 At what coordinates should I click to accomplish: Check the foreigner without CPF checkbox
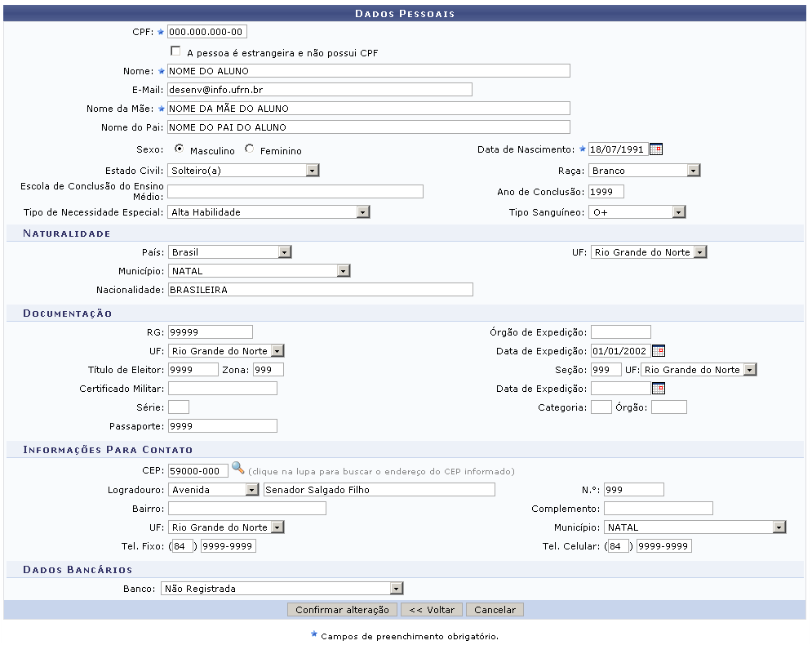(x=175, y=51)
